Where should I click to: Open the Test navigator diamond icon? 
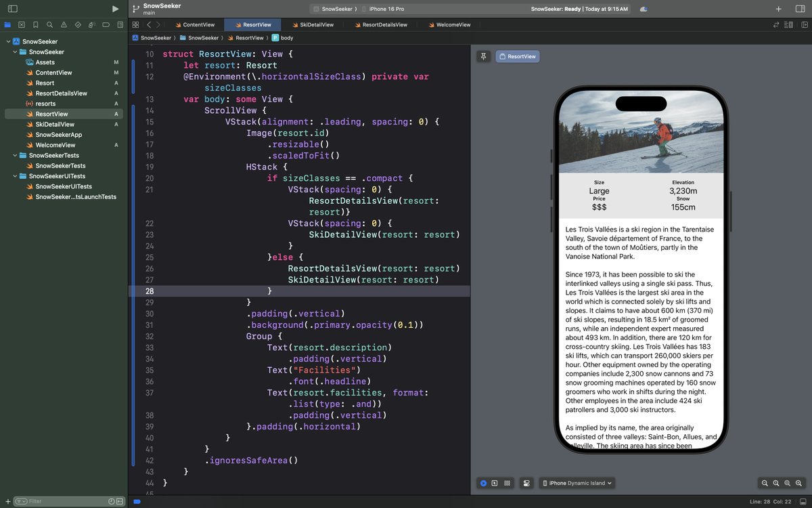[78, 24]
